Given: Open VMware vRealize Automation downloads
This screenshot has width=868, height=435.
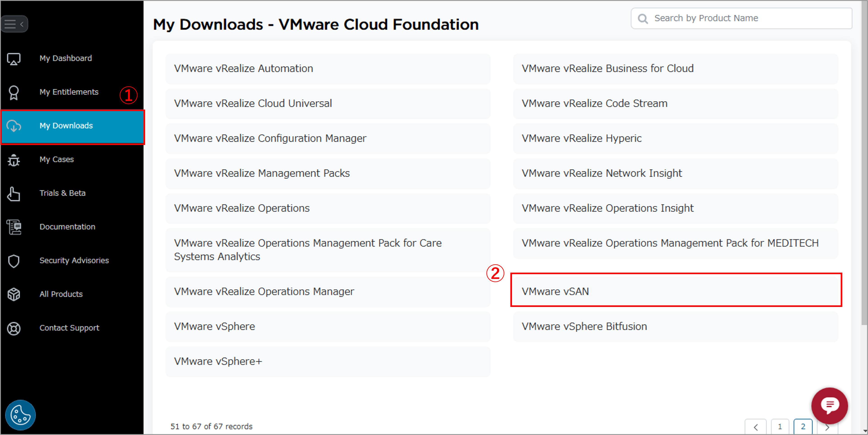Looking at the screenshot, I should click(328, 69).
